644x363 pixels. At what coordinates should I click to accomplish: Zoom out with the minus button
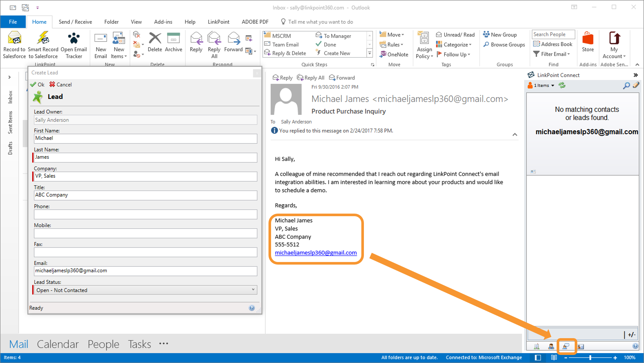[566, 358]
